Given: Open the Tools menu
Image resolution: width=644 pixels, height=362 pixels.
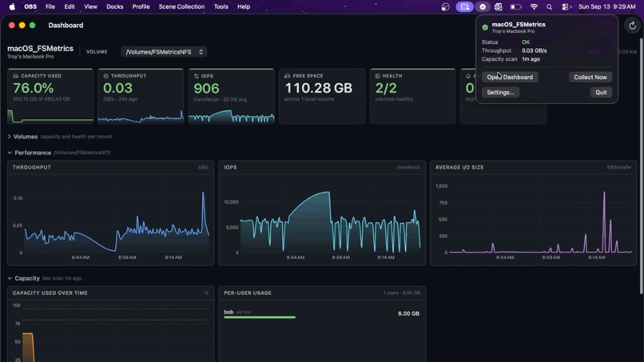Looking at the screenshot, I should (221, 6).
